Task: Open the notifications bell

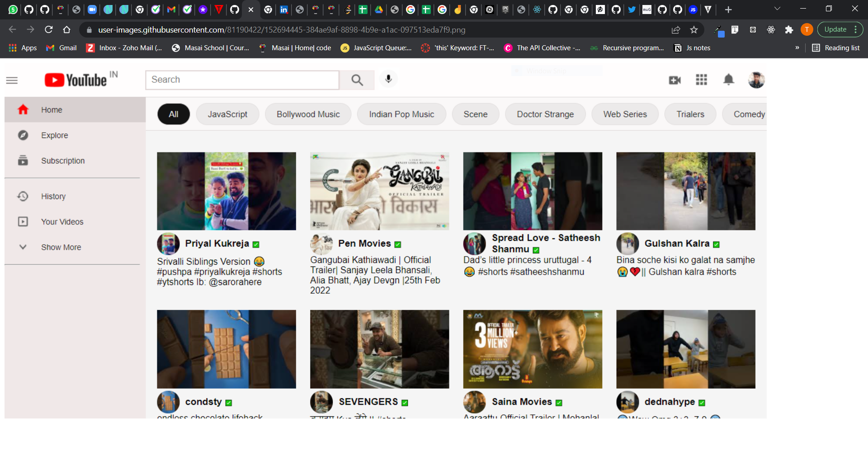Action: (x=728, y=80)
